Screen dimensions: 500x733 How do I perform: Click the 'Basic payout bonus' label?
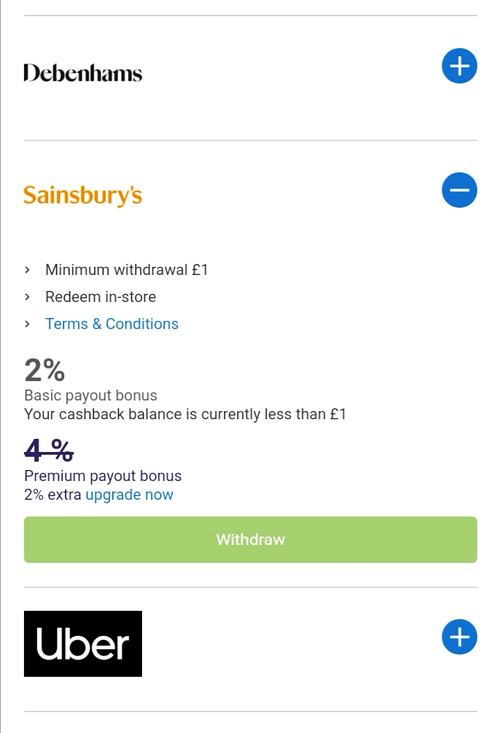(91, 395)
